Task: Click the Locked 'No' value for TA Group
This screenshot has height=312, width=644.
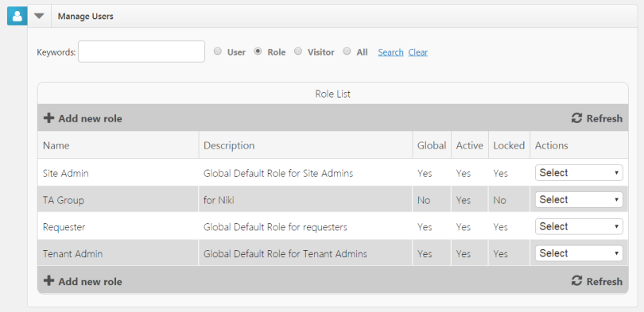Action: 500,201
